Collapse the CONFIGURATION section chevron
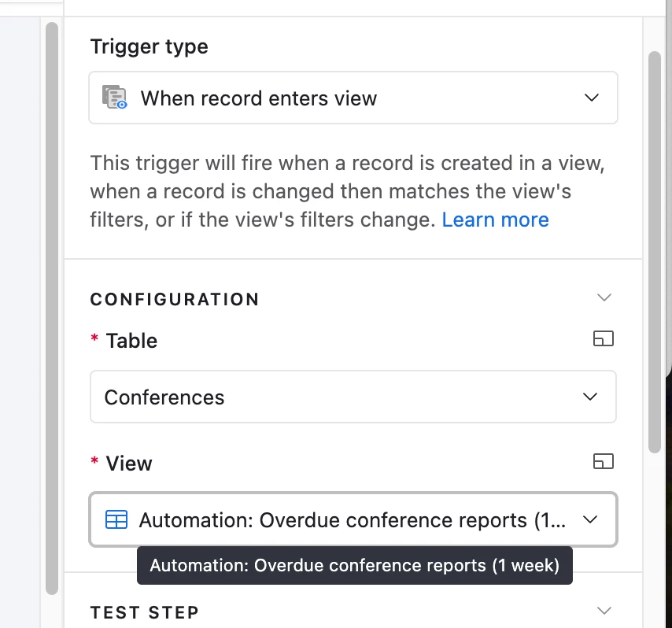Screen dimensions: 672x628 pos(604,297)
